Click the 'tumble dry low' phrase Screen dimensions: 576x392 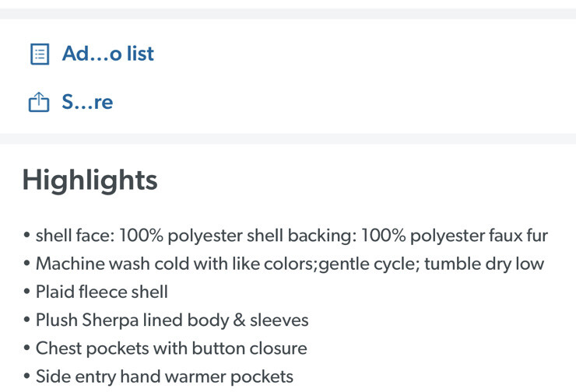tap(484, 264)
